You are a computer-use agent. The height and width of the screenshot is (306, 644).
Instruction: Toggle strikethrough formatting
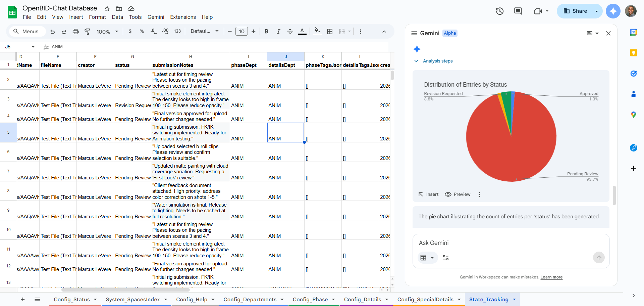pyautogui.click(x=290, y=31)
